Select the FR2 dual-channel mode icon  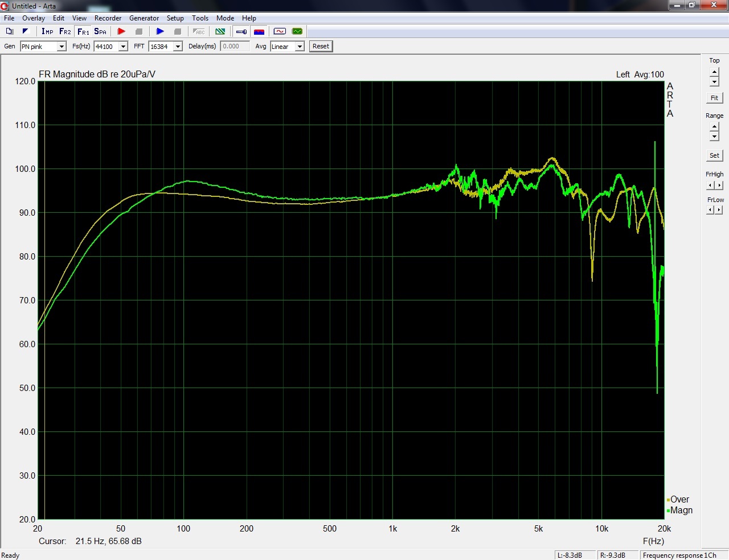click(x=65, y=31)
